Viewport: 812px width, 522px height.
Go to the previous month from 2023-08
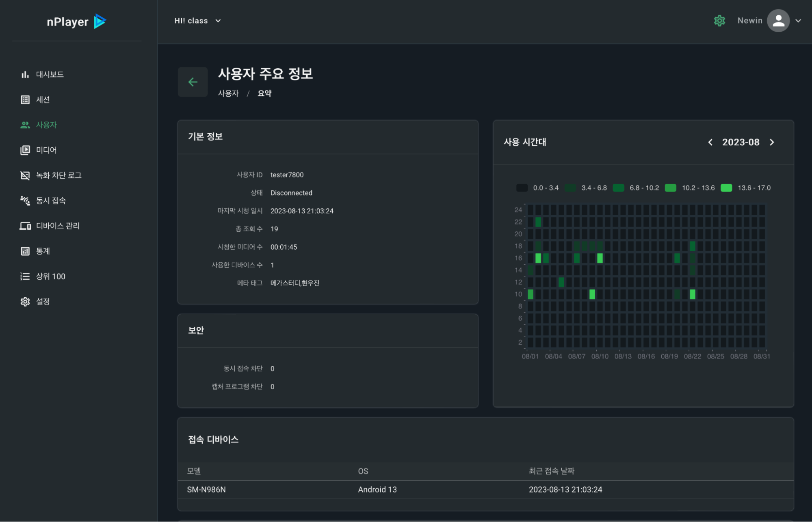710,142
